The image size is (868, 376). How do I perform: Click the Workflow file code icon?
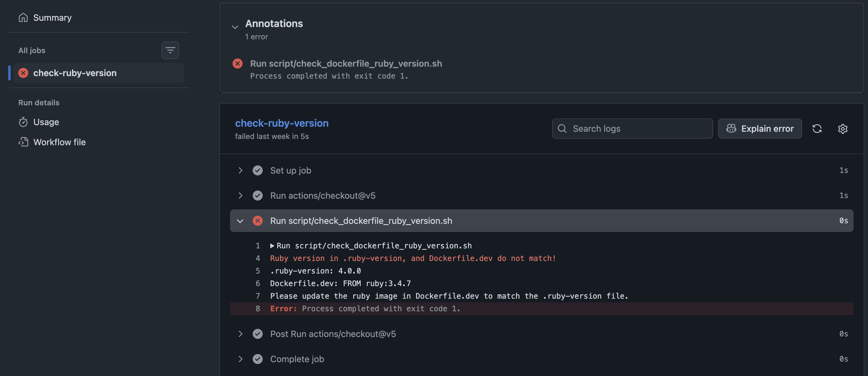tap(23, 142)
